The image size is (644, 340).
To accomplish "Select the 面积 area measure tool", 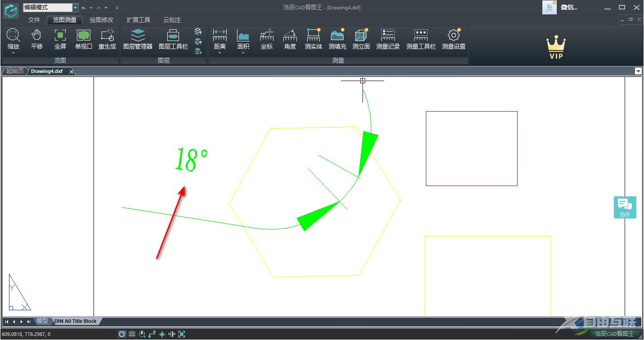I will coord(243,39).
